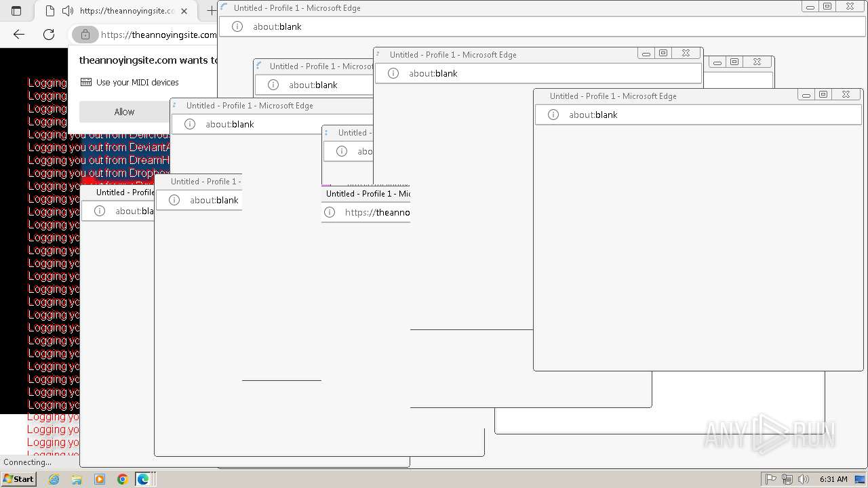The image size is (868, 488).
Task: Focus about:blank address in largest topmost popup
Action: 277,26
